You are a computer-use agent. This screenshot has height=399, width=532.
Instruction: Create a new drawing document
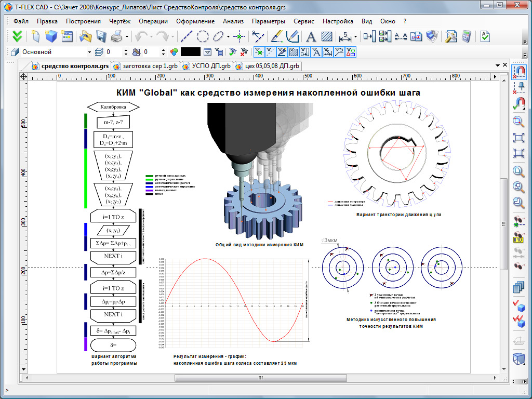point(35,36)
